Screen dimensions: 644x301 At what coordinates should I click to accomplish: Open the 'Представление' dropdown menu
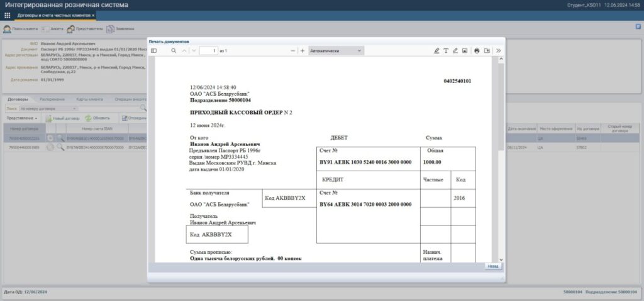click(22, 118)
